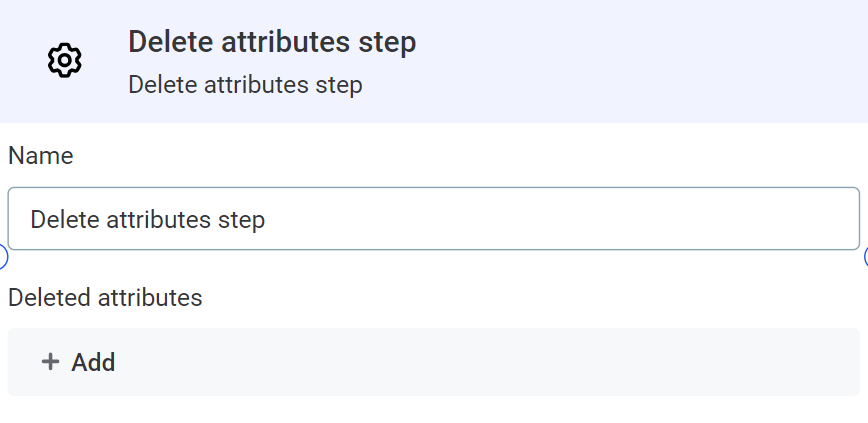Image resolution: width=868 pixels, height=423 pixels.
Task: Click the "Name" field label
Action: [x=41, y=156]
